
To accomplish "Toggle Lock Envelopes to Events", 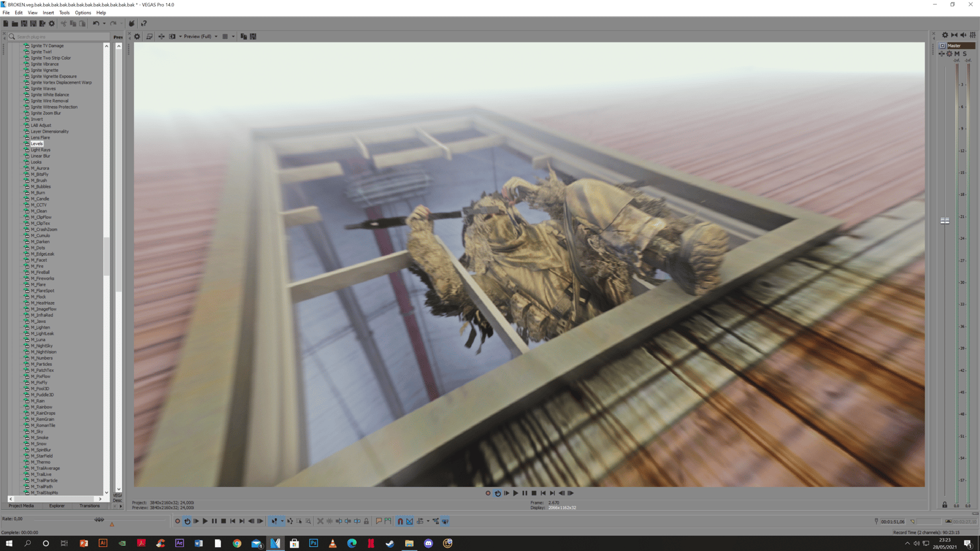I will 436,522.
